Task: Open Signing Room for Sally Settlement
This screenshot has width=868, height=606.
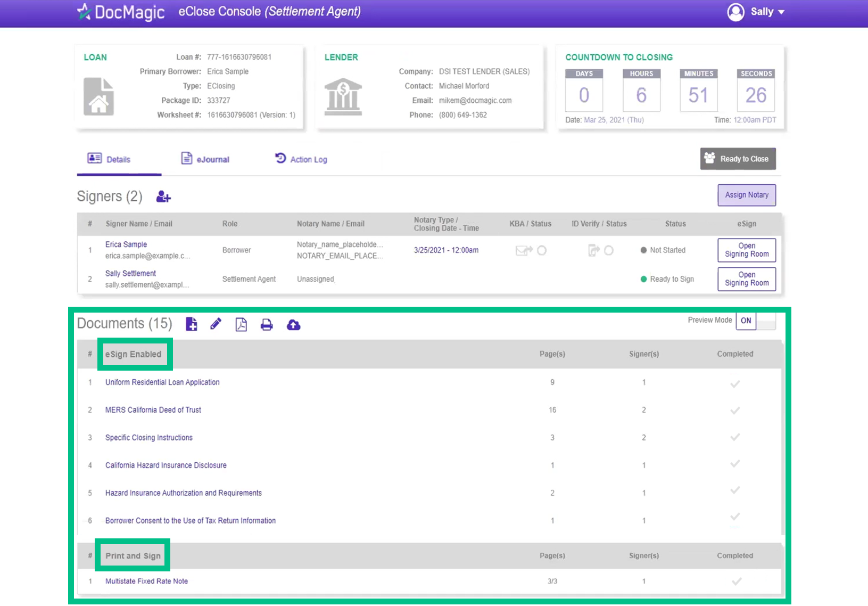Action: (747, 279)
